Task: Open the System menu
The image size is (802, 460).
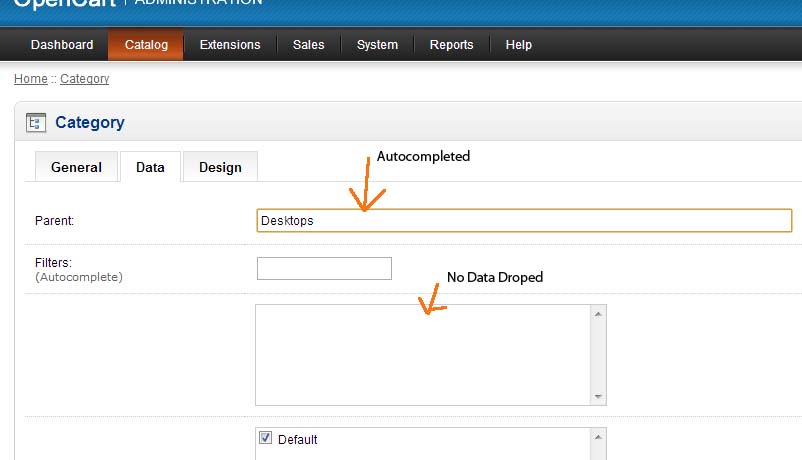Action: [x=377, y=45]
